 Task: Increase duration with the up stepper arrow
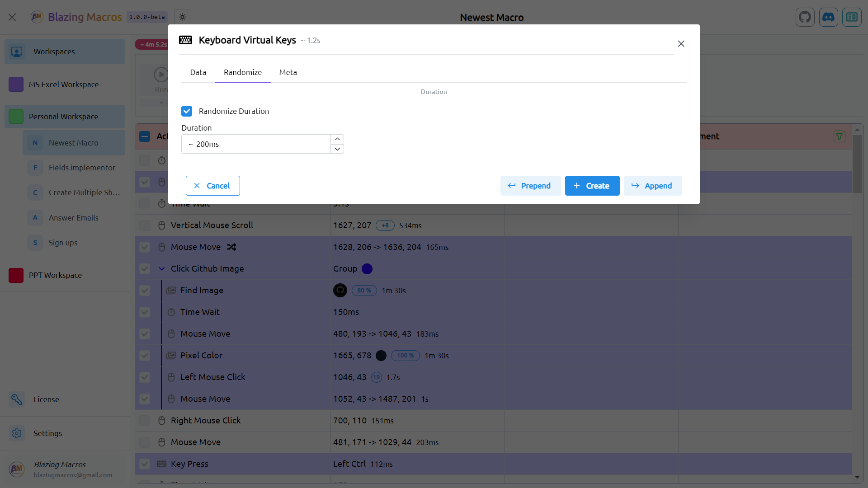click(x=337, y=139)
